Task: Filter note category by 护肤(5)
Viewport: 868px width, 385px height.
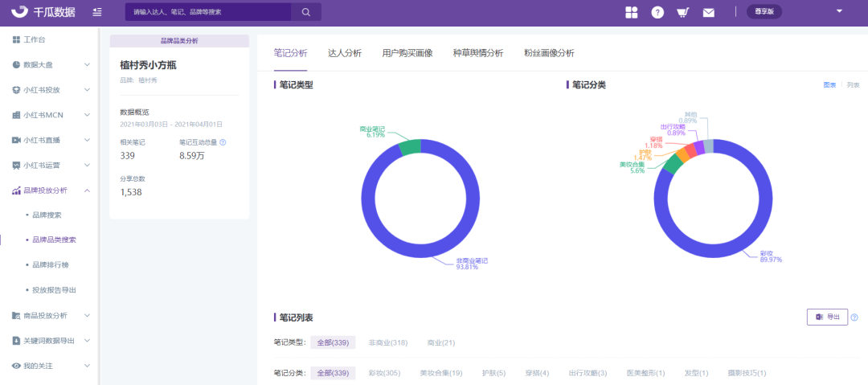Action: 493,374
